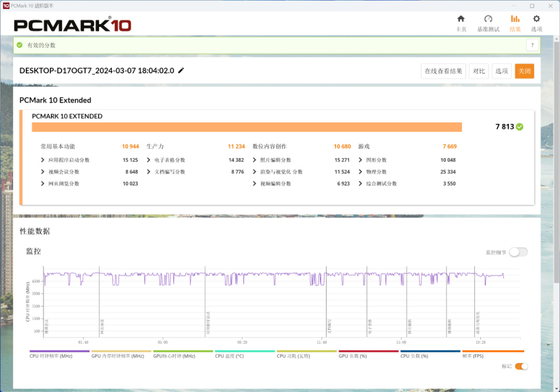Screen dimensions: 560x392
Task: Expand 应用程序启动分数 row
Action: click(x=43, y=160)
